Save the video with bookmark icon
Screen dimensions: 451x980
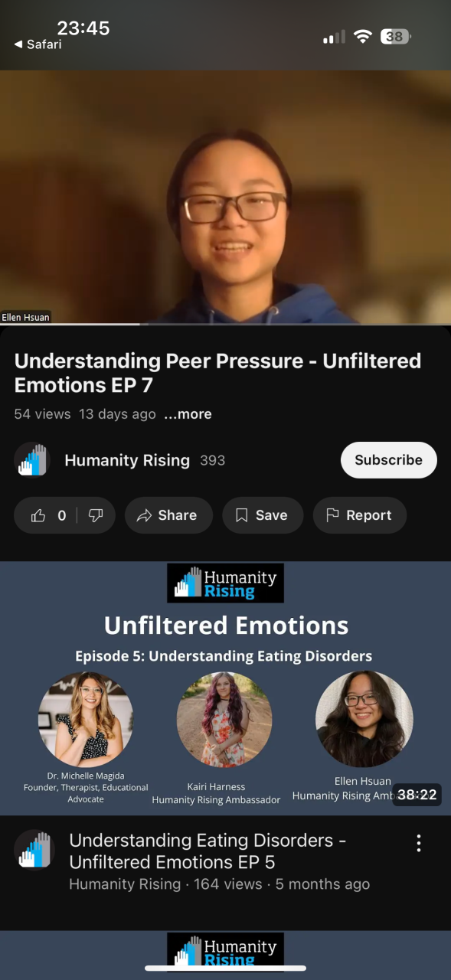pos(263,516)
